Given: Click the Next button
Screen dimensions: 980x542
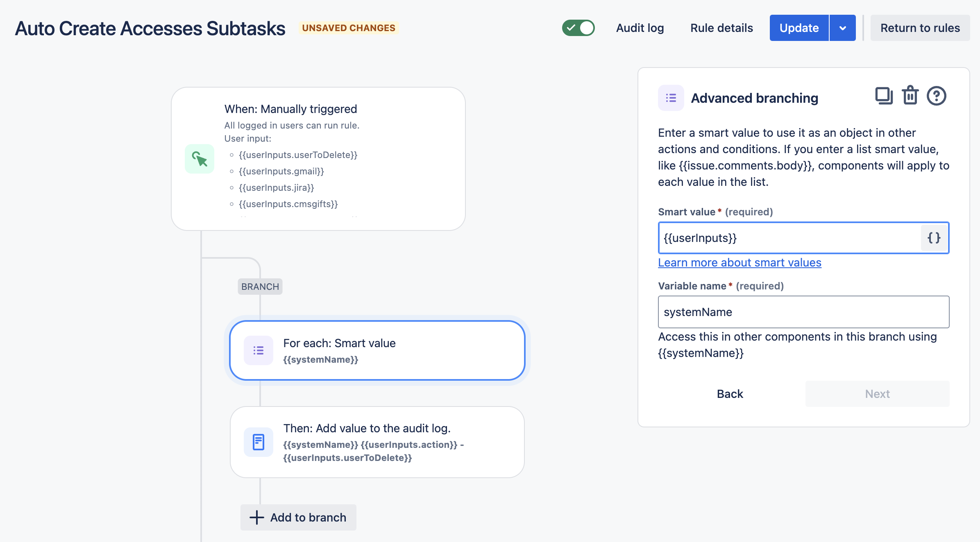Looking at the screenshot, I should tap(877, 394).
